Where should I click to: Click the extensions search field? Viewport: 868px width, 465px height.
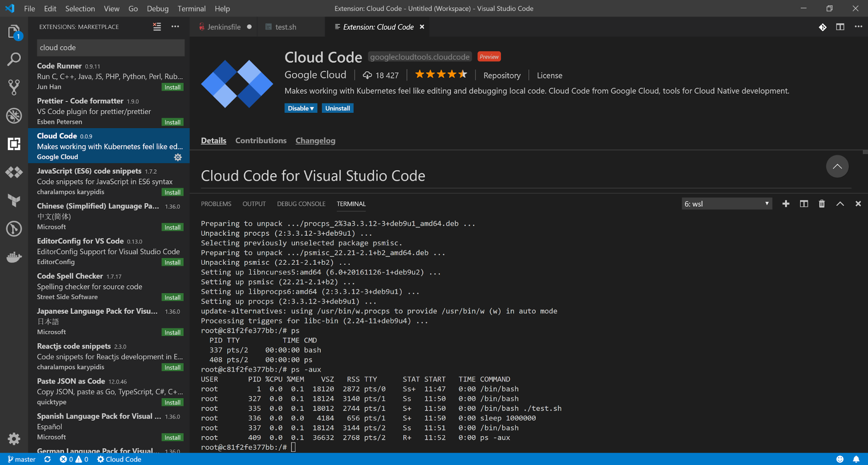click(111, 47)
